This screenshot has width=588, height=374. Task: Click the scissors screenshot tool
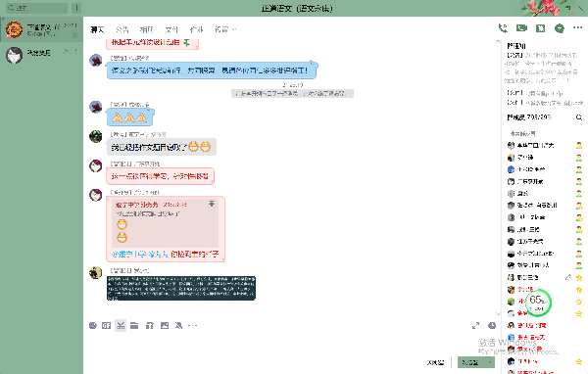tap(121, 325)
